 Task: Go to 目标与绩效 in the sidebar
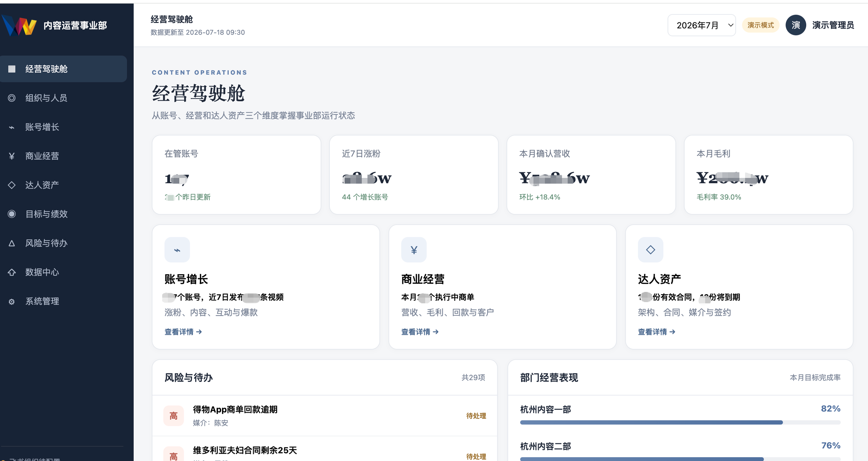click(x=63, y=214)
